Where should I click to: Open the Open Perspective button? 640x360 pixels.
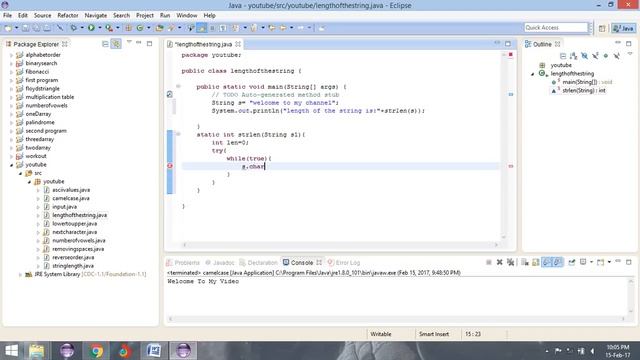point(602,28)
